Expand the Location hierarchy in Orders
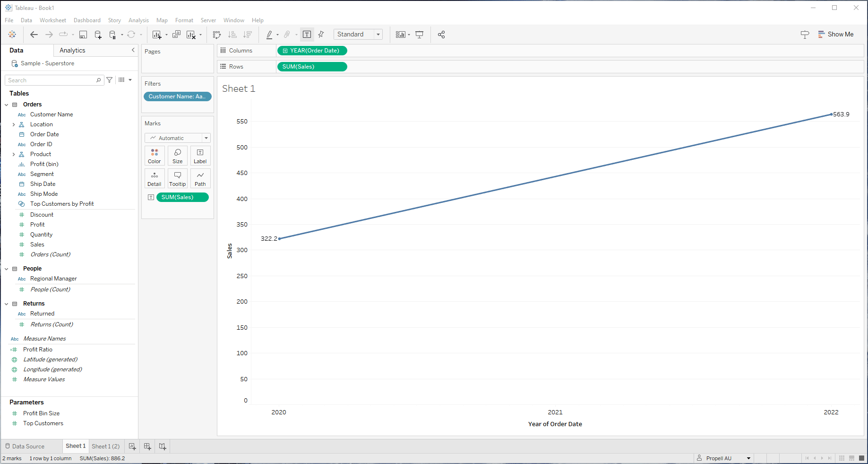 (x=14, y=125)
